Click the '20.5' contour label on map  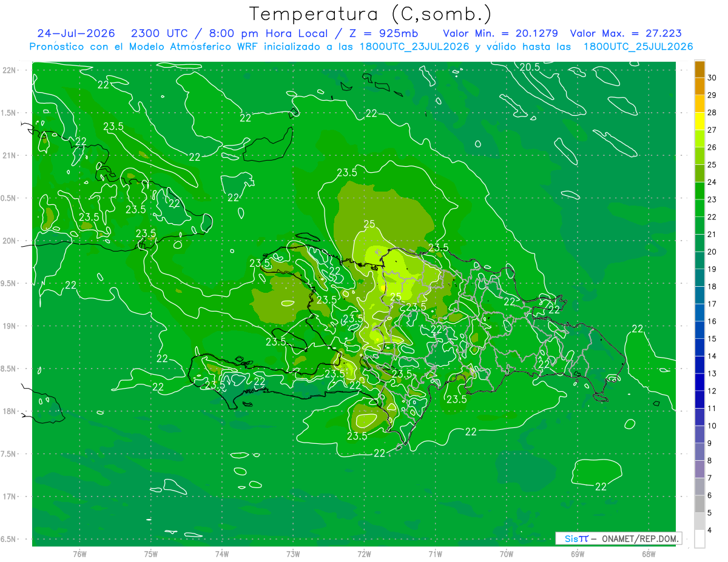(530, 67)
